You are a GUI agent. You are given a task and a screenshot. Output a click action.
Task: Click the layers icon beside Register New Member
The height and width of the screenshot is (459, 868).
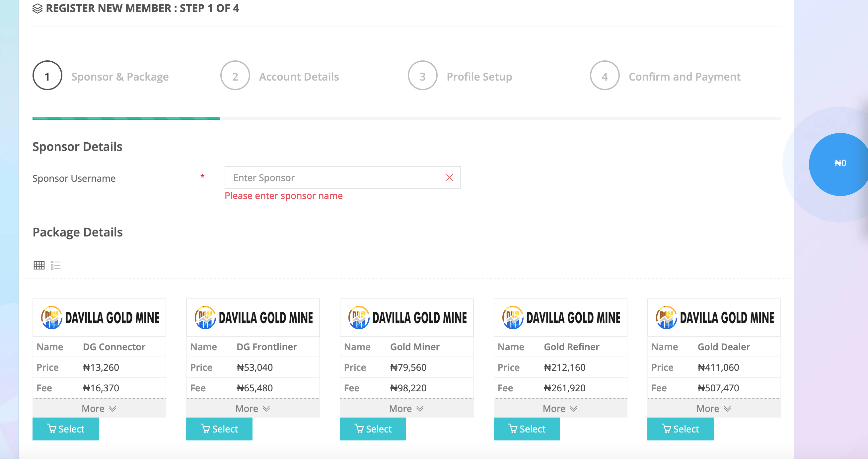pyautogui.click(x=37, y=8)
